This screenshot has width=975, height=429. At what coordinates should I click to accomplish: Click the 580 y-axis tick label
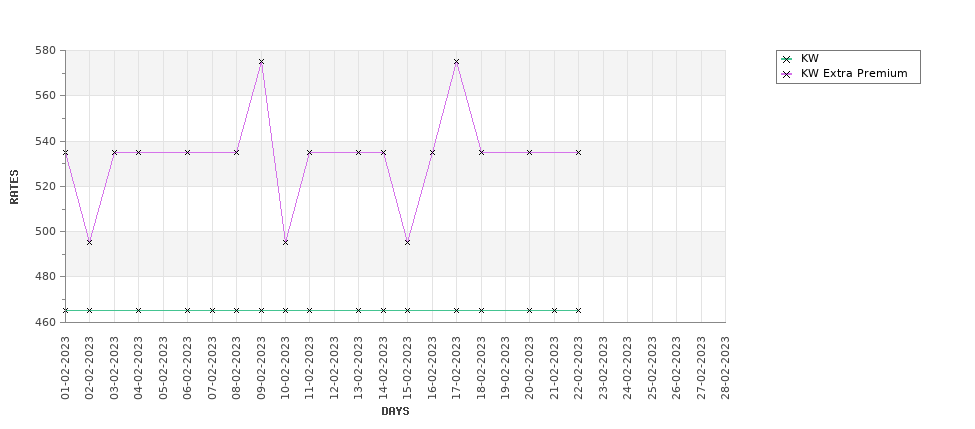point(47,50)
